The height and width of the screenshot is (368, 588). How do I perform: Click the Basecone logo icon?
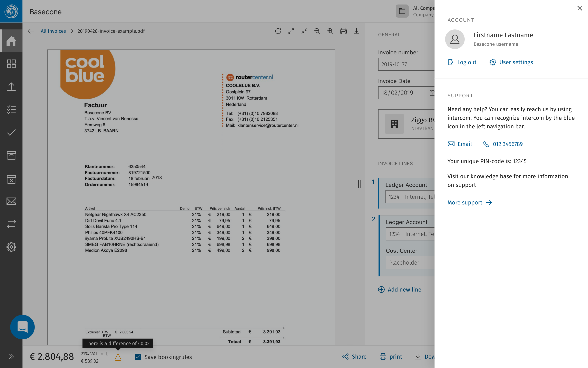click(11, 11)
